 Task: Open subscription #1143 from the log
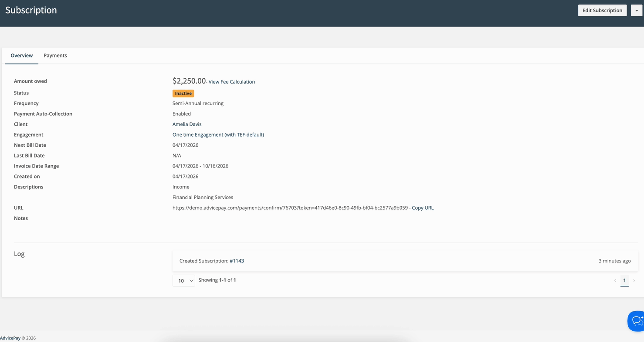[237, 261]
